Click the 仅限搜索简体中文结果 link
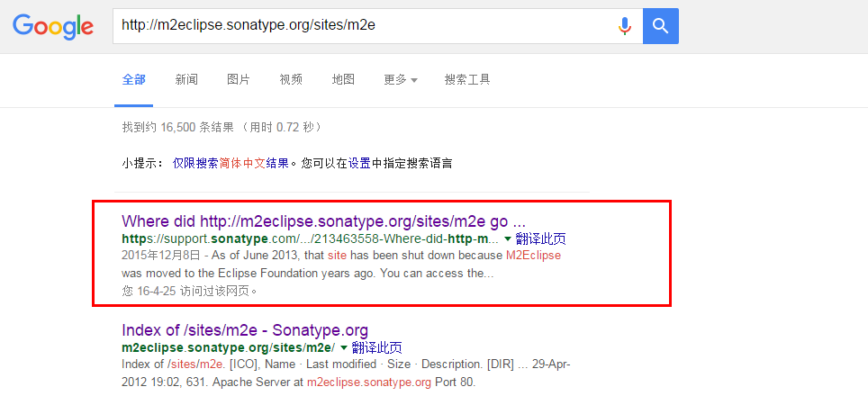 [x=231, y=164]
